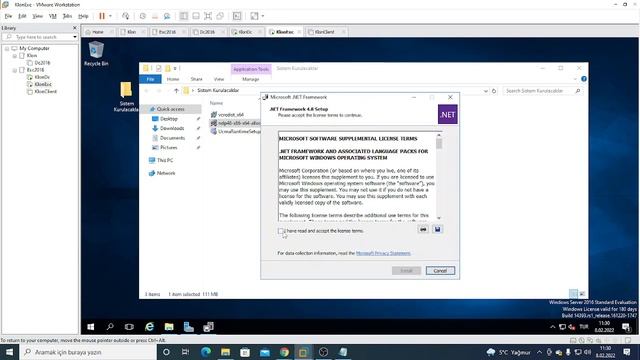The height and width of the screenshot is (360, 640).
Task: Switch to the Exc2016 VM tab
Action: click(167, 32)
